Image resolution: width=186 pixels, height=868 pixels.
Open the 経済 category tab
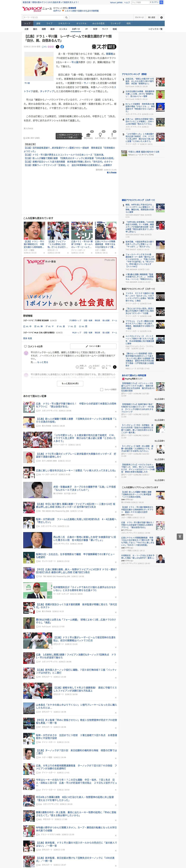pyautogui.click(x=52, y=29)
